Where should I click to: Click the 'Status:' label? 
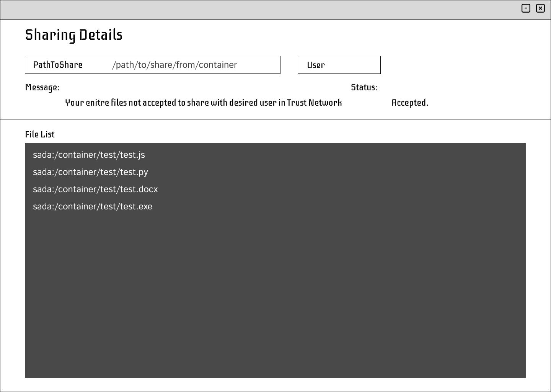click(x=364, y=87)
